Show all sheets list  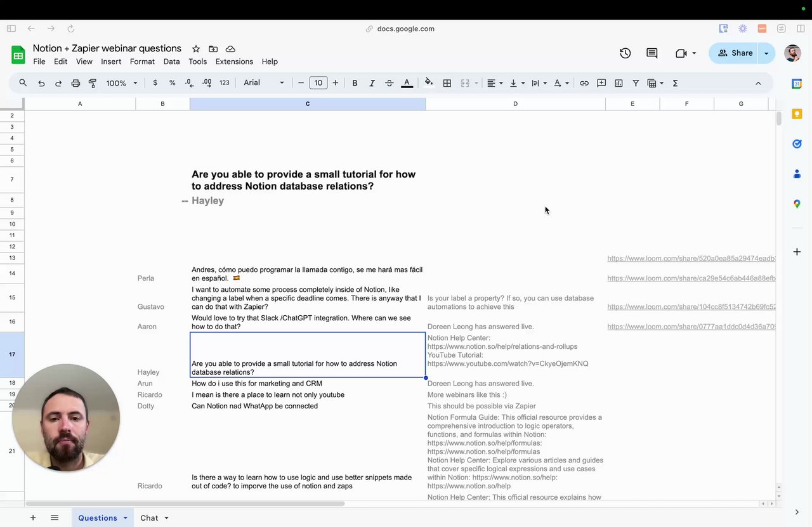coord(55,518)
